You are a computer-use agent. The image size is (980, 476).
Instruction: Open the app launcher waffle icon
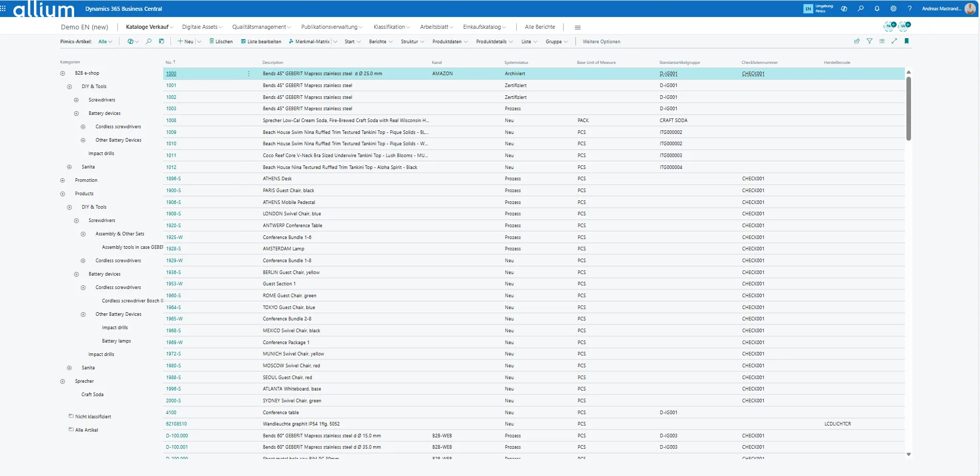pyautogui.click(x=4, y=9)
